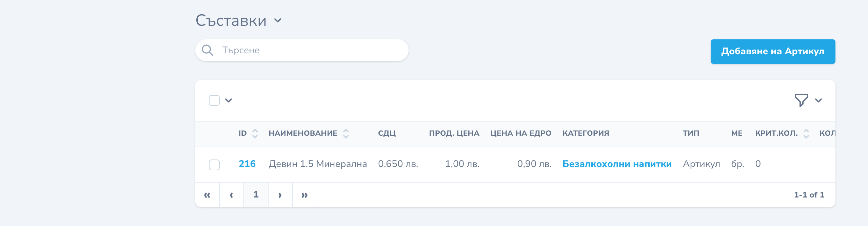The height and width of the screenshot is (226, 868).
Task: Sort by Наименование column arrows
Action: (346, 133)
